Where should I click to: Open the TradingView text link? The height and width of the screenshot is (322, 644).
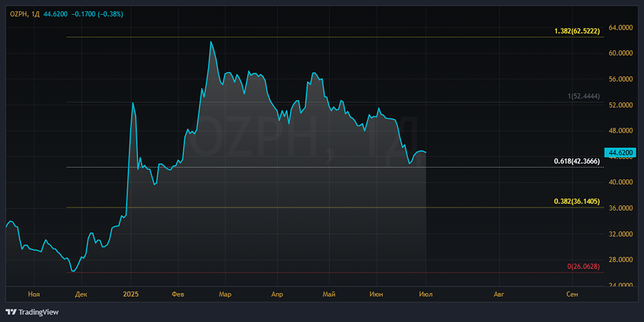coord(39,312)
